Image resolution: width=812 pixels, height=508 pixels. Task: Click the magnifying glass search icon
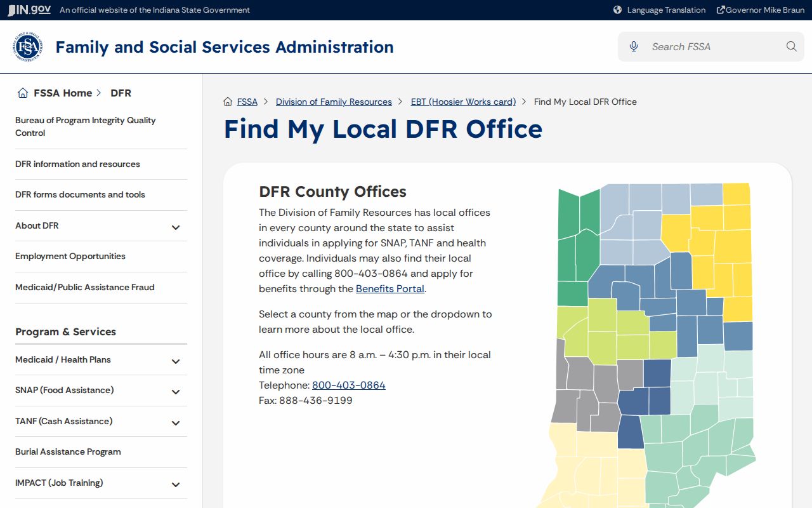pyautogui.click(x=791, y=46)
